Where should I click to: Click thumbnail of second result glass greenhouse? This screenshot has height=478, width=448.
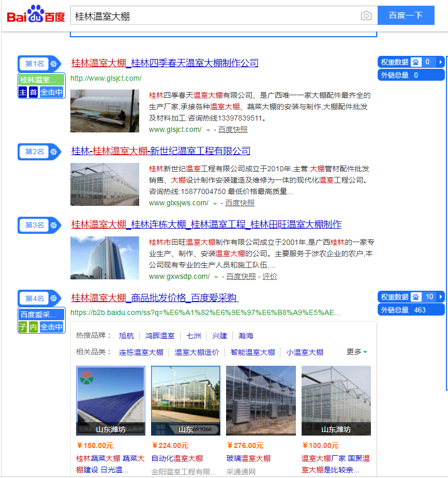(104, 185)
